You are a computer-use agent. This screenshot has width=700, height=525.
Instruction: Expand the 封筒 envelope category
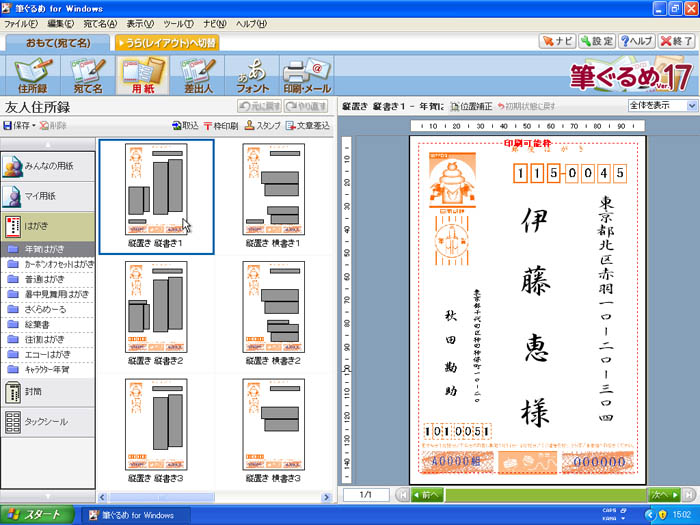tap(48, 392)
